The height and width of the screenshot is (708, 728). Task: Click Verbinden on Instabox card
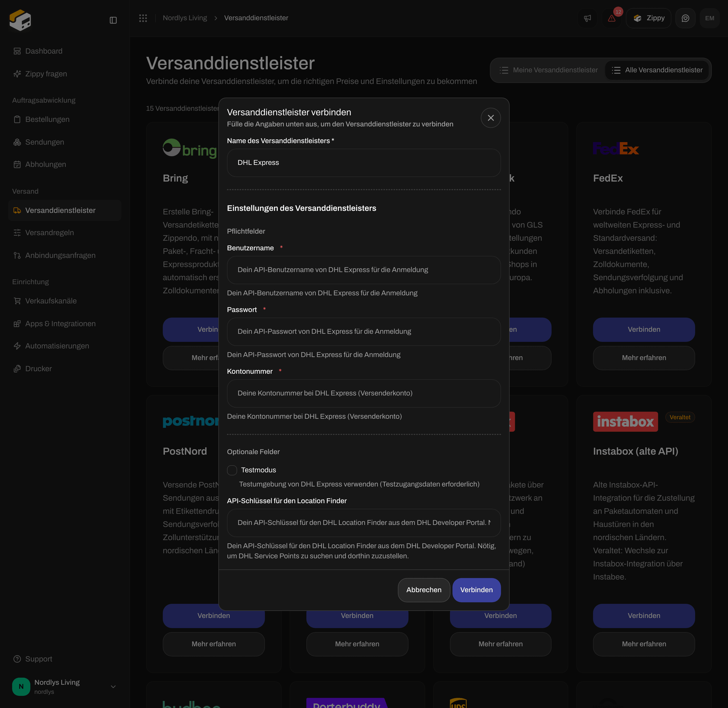tap(644, 616)
